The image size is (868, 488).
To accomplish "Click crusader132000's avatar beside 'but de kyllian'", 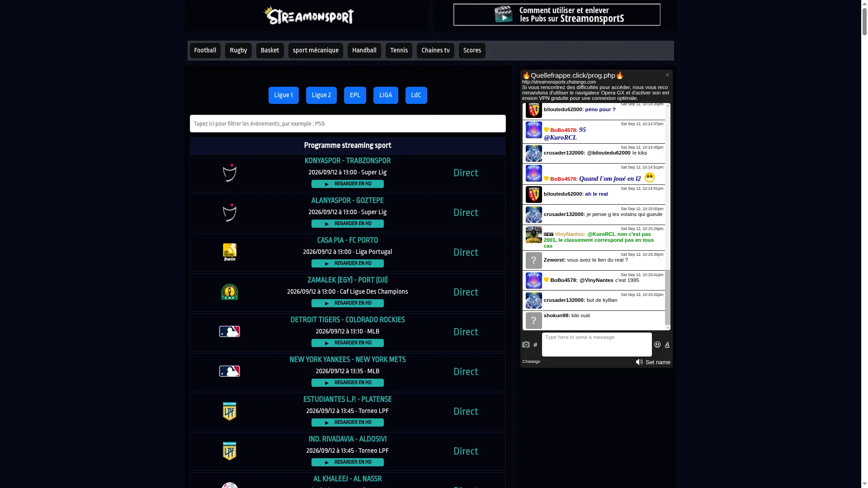I will click(x=534, y=300).
